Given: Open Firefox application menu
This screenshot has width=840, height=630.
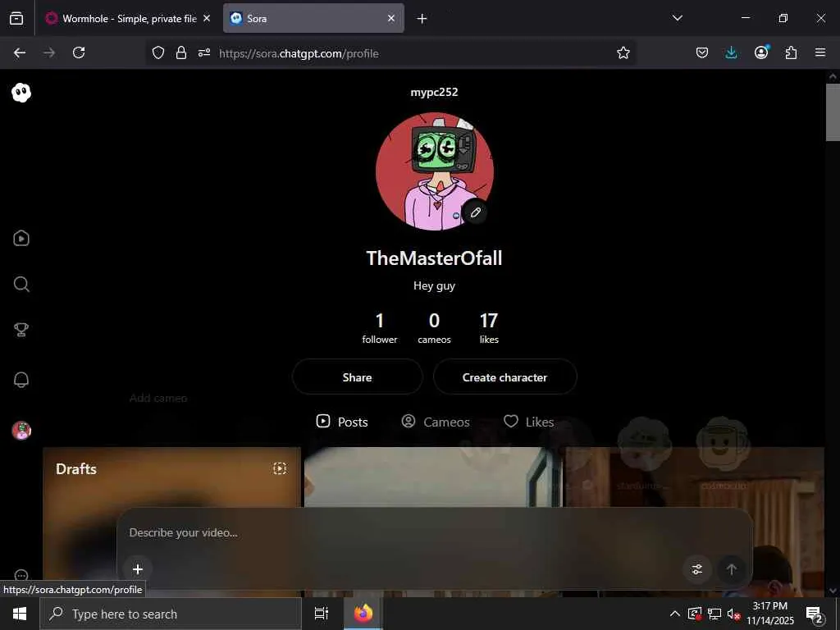Looking at the screenshot, I should pos(820,53).
